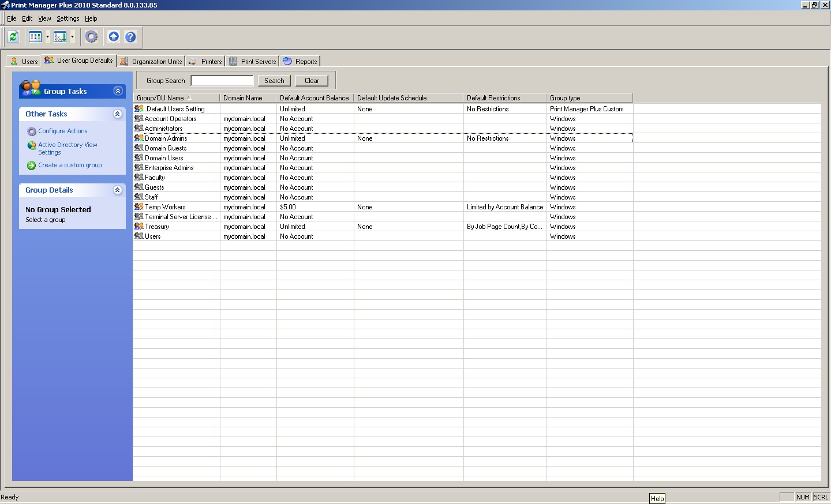Switch to the Print Servers tab
The height and width of the screenshot is (504, 831).
(x=252, y=61)
